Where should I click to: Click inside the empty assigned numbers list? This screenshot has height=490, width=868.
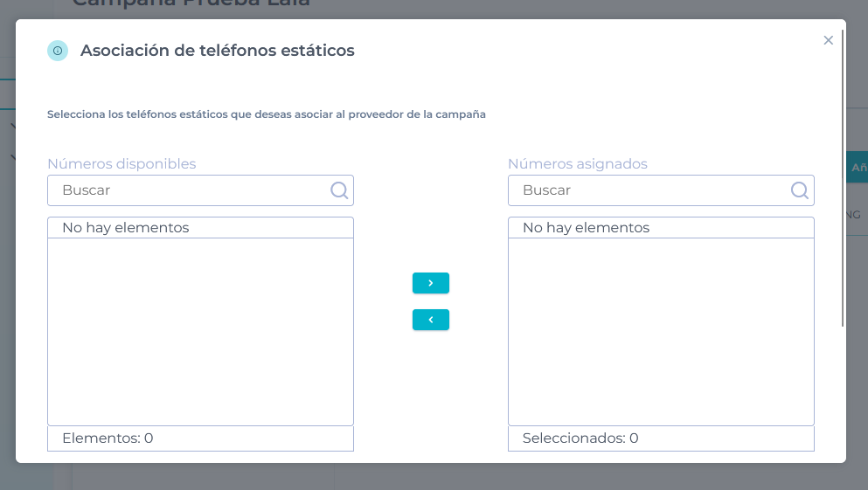pyautogui.click(x=661, y=332)
